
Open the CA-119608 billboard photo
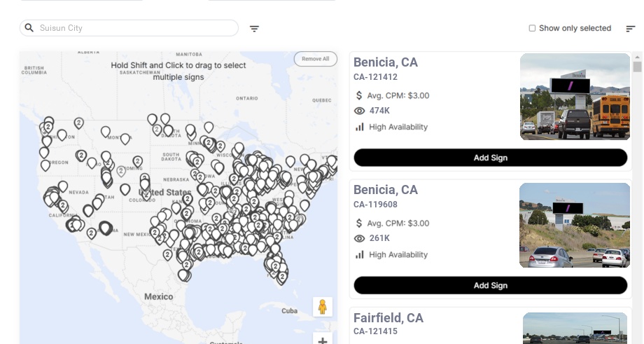point(575,225)
